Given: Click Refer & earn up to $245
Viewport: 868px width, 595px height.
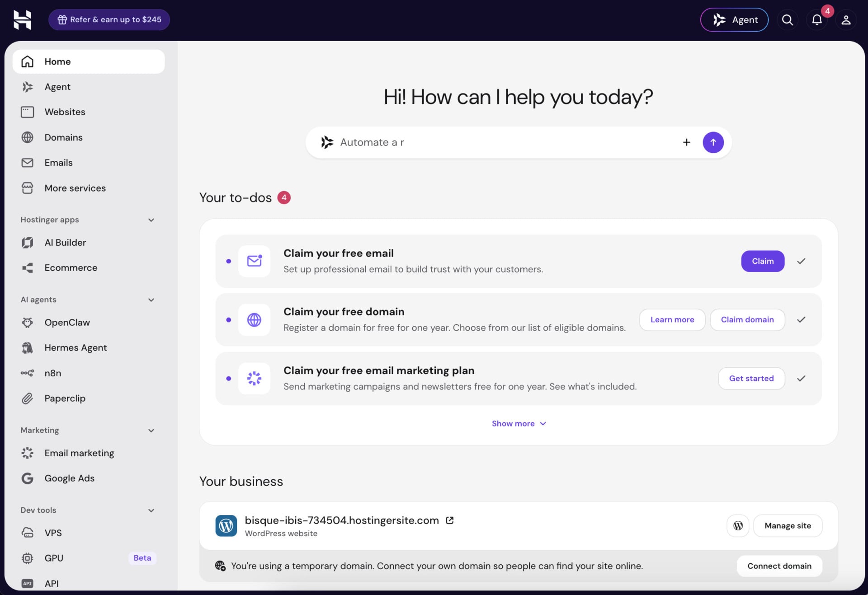Looking at the screenshot, I should click(x=109, y=20).
